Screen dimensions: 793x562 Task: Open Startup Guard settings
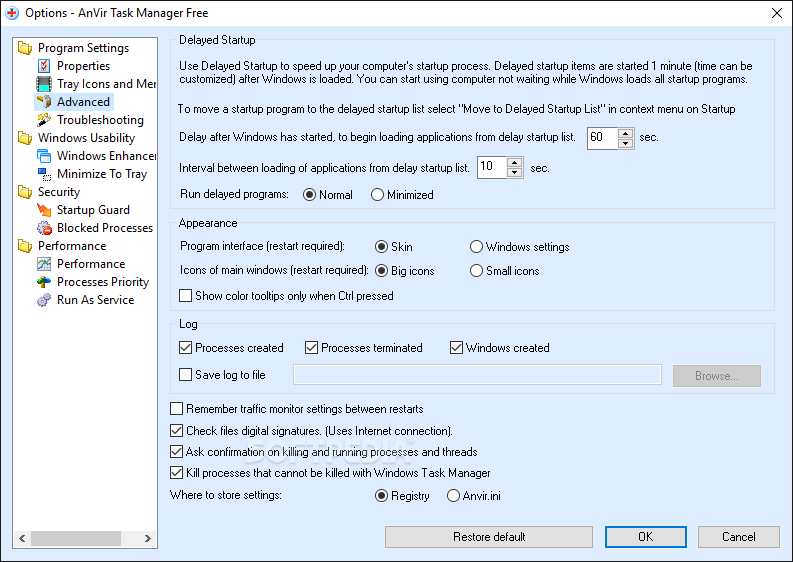coord(93,210)
